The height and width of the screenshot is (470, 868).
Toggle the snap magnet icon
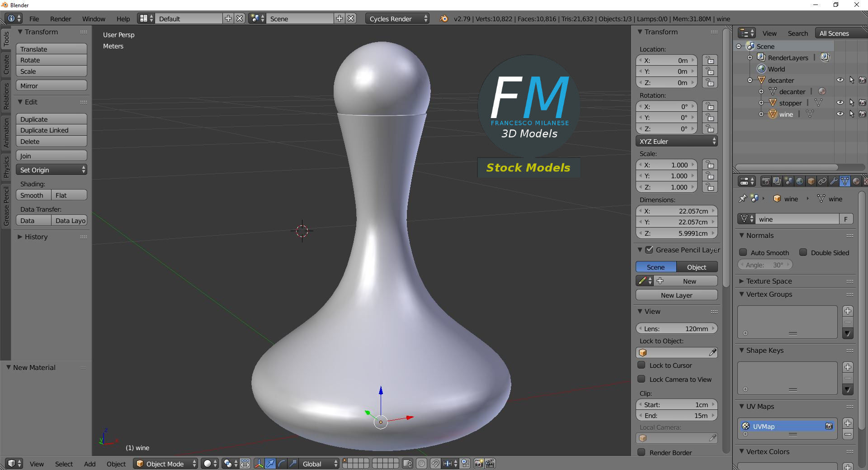(435, 464)
